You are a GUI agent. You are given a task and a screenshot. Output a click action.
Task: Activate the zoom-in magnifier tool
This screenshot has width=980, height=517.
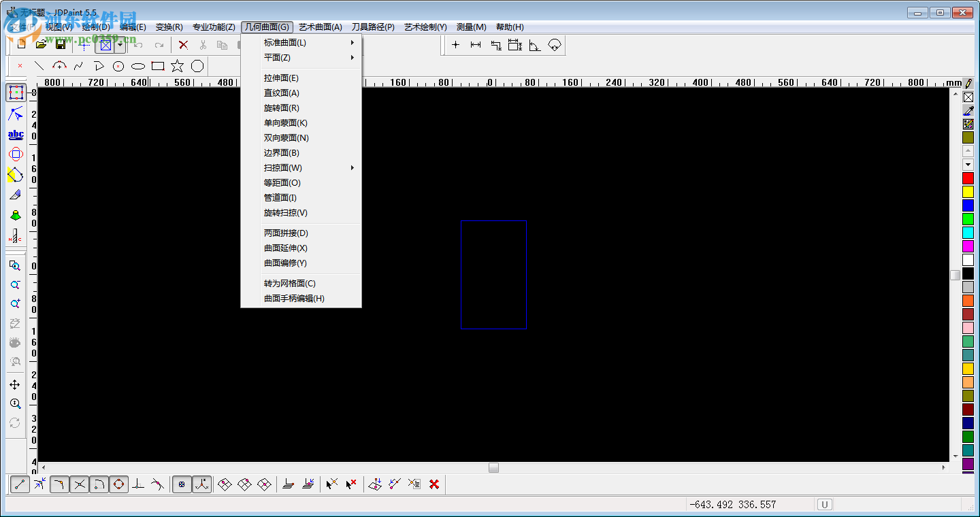[16, 303]
